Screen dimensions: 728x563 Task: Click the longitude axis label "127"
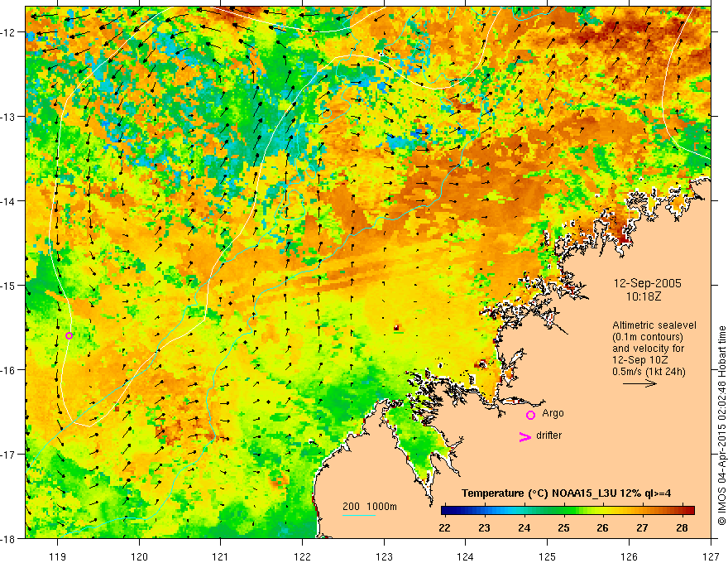[x=711, y=556]
